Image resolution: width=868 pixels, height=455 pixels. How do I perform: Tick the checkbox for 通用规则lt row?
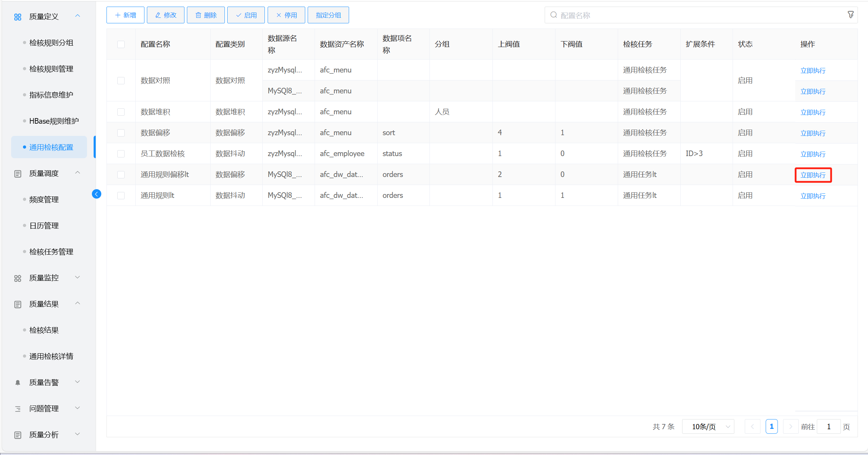121,195
